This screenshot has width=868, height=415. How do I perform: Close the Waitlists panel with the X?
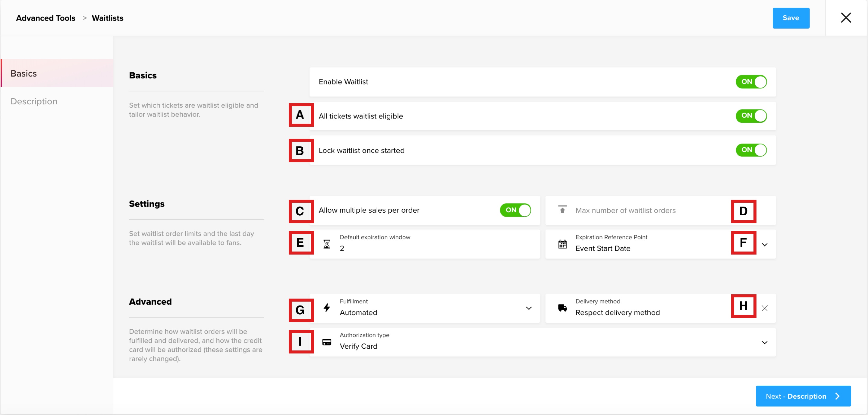[846, 17]
